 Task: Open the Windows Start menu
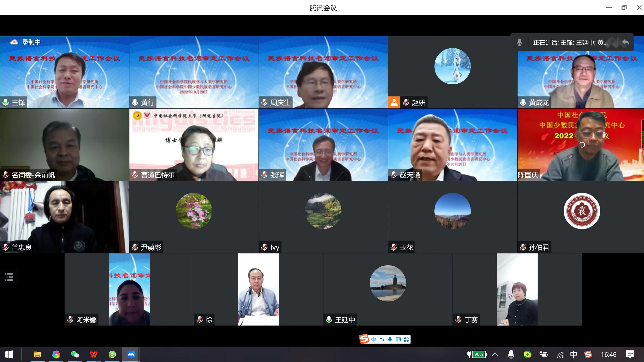point(9,354)
